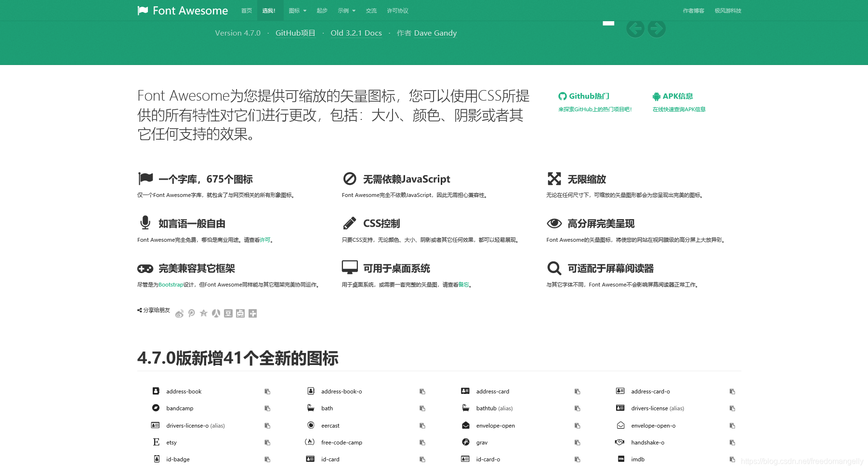The height and width of the screenshot is (470, 868).
Task: Copy the address-card icon name
Action: 578,392
